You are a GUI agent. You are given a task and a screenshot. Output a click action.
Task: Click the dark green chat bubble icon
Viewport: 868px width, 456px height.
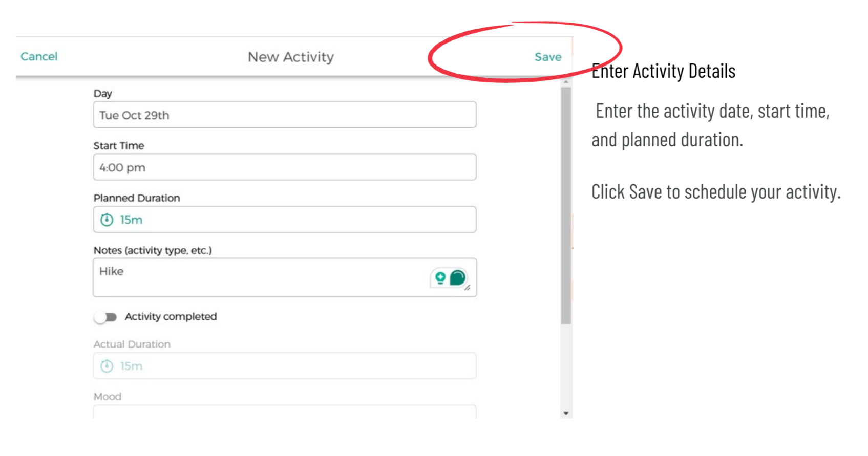click(x=457, y=278)
